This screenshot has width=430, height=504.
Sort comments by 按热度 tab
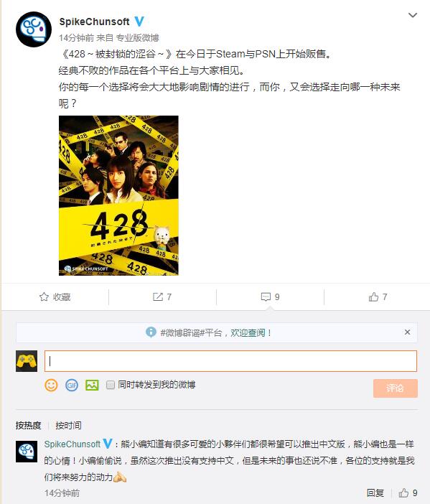coord(28,425)
